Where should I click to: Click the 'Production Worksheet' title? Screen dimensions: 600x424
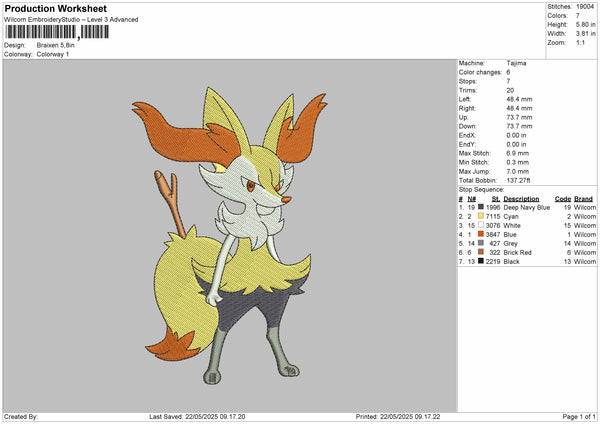coord(55,8)
